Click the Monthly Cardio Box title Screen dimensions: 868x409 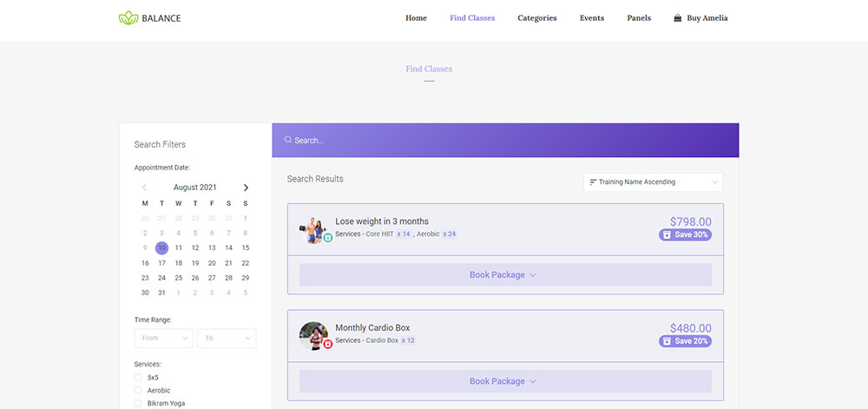(x=372, y=327)
